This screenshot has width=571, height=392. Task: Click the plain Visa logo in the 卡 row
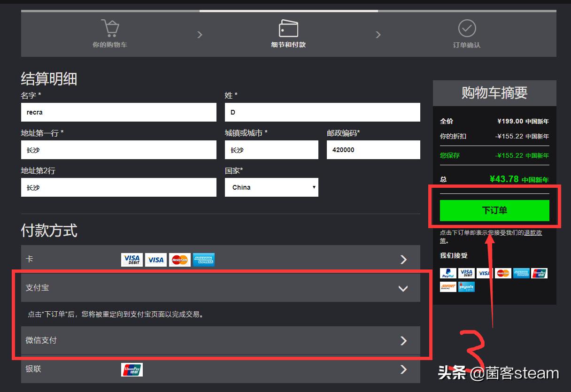click(x=156, y=260)
